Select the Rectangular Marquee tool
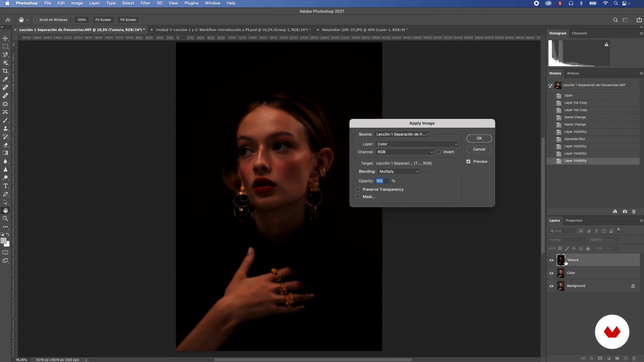 5,46
